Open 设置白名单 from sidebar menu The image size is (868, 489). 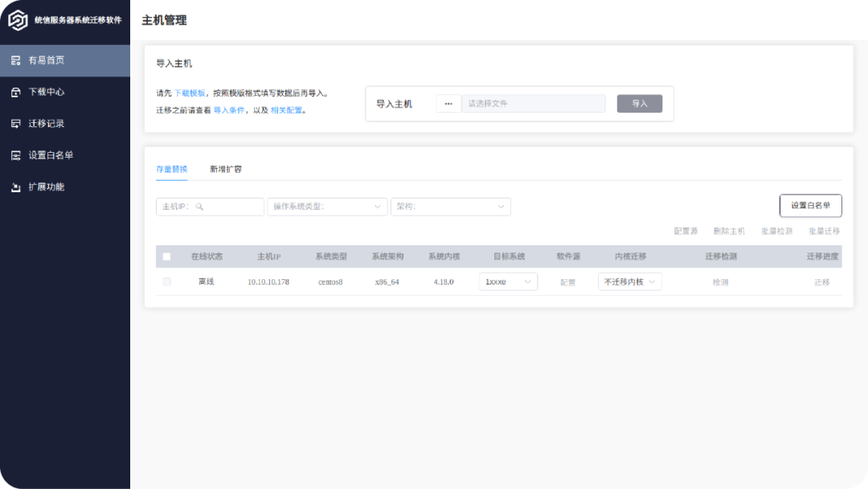click(65, 155)
